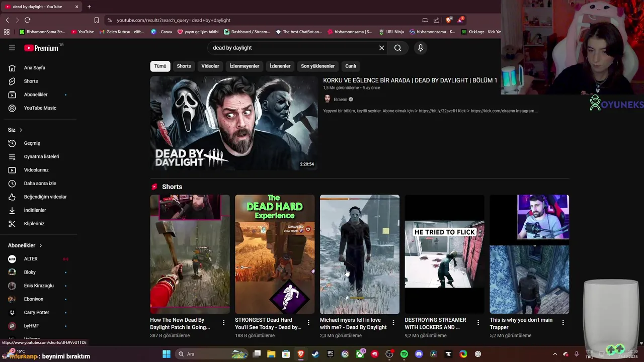Go back with browser back arrow
644x362 pixels.
point(7,20)
